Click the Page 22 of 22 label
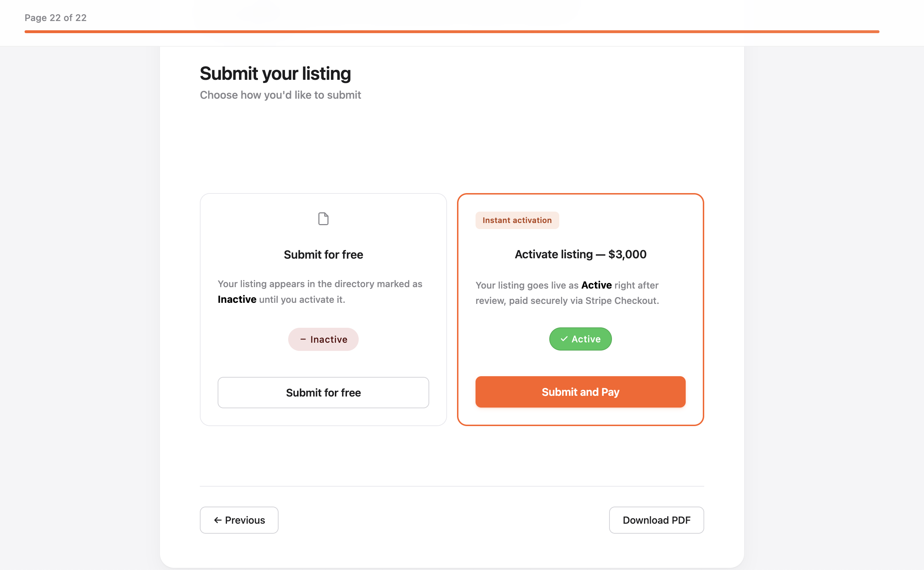The width and height of the screenshot is (924, 570). [x=56, y=18]
